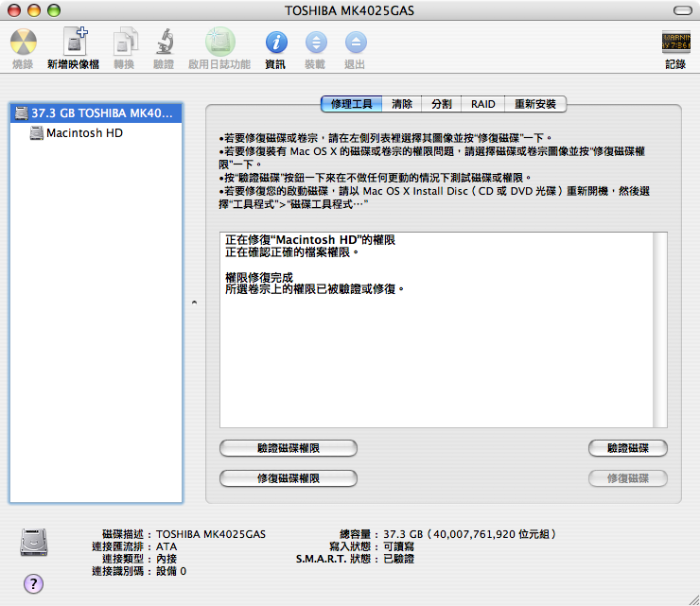The image size is (700, 606).
Task: Click the connection bus value ATA
Action: 166,546
